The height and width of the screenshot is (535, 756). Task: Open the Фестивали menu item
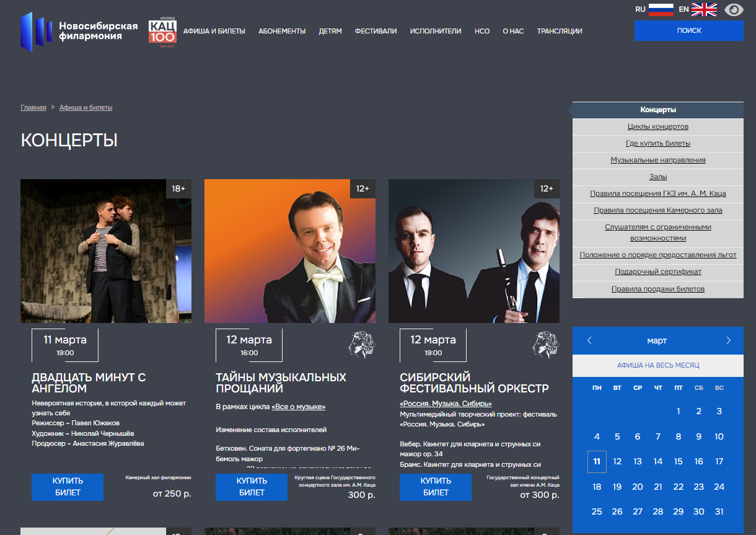(376, 31)
